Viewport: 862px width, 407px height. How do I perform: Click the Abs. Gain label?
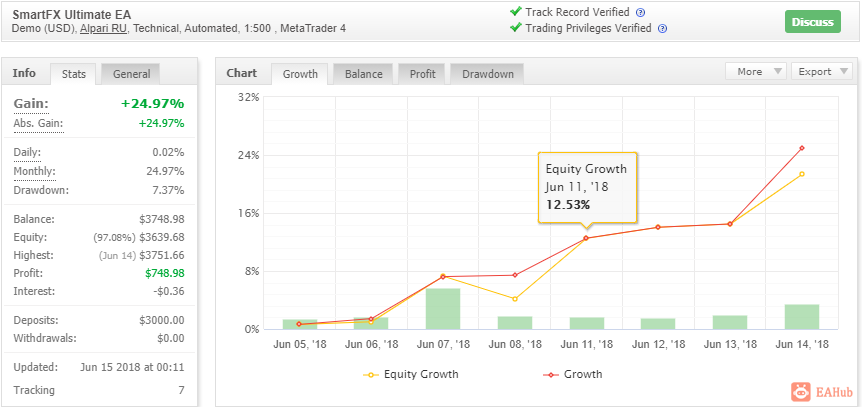[x=38, y=123]
